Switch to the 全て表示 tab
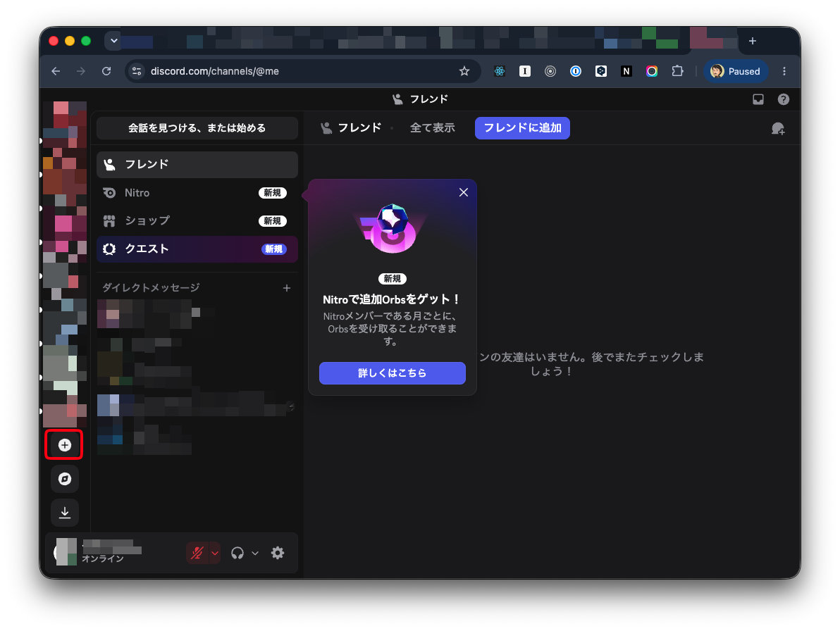The width and height of the screenshot is (840, 631). (x=432, y=128)
